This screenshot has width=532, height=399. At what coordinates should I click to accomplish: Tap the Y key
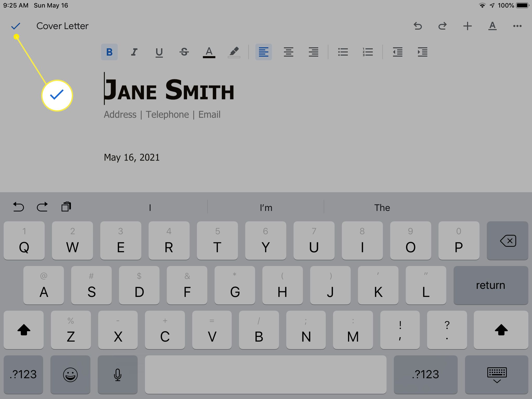tap(266, 241)
